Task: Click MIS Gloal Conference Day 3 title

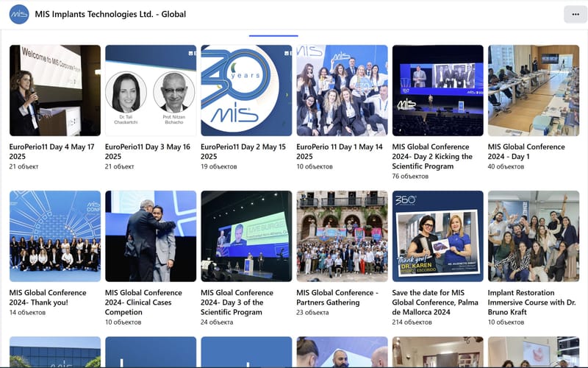Action: tap(237, 302)
